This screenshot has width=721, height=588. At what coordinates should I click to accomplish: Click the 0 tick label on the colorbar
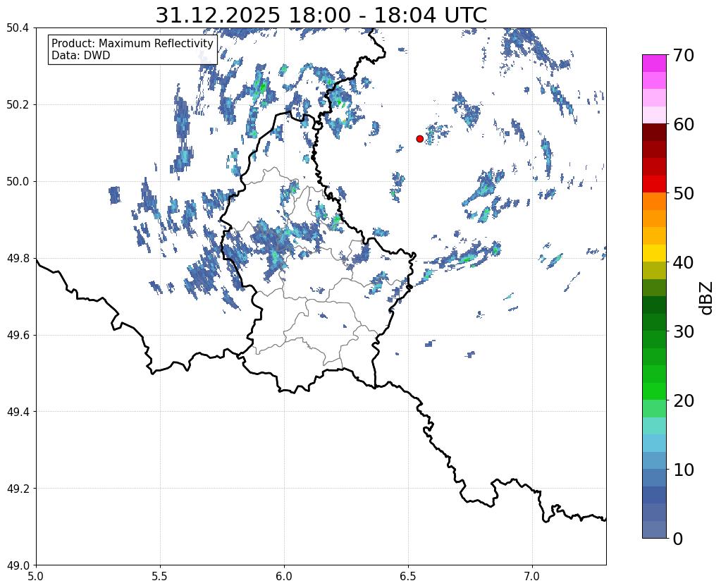tap(678, 539)
